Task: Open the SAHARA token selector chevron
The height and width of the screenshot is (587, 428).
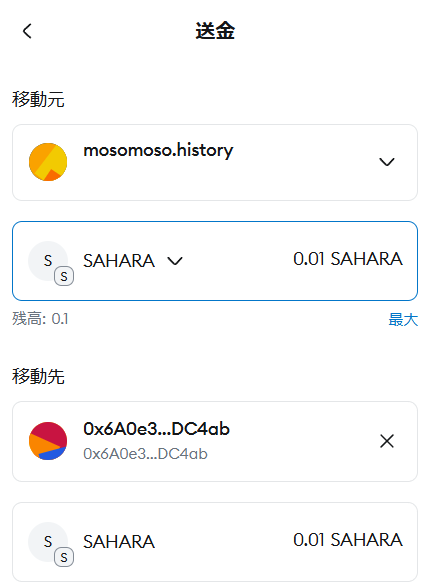Action: [x=175, y=261]
